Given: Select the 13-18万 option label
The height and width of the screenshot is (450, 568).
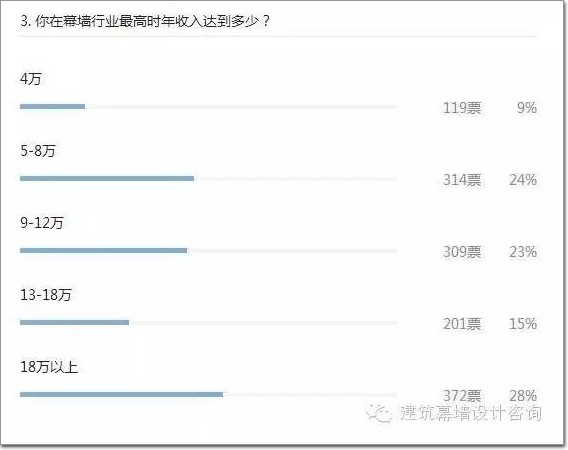Looking at the screenshot, I should pyautogui.click(x=46, y=295).
